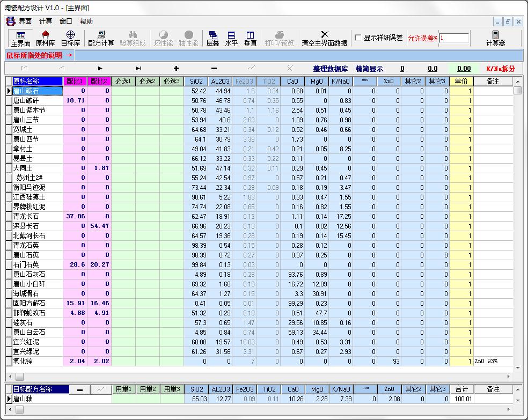Click the cancel edit X icon
Screen dimensions: 528x420
pos(290,68)
